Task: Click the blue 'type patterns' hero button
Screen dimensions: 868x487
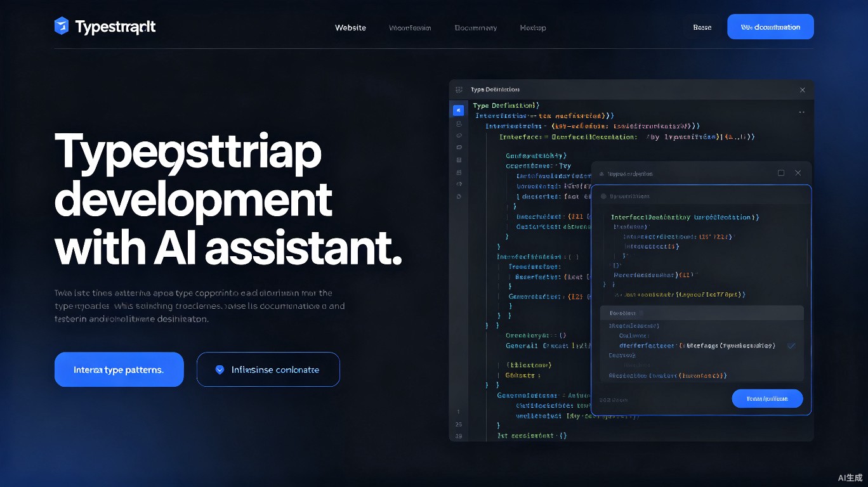Action: pyautogui.click(x=119, y=369)
